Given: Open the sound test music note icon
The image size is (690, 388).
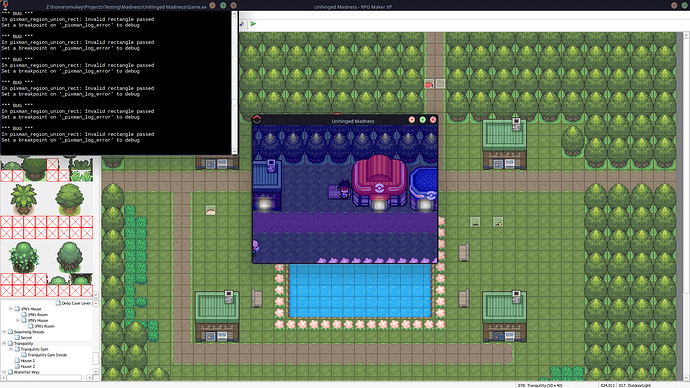Looking at the screenshot, I should click(242, 24).
